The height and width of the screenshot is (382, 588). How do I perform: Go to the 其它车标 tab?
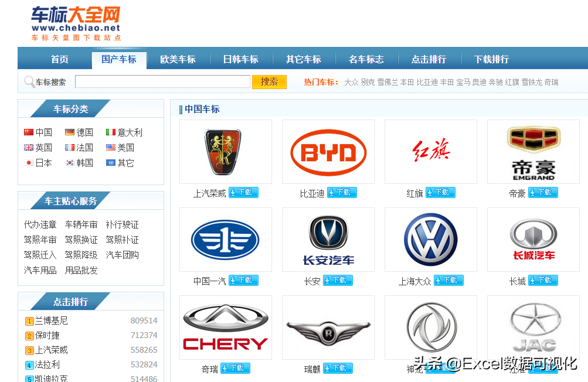click(303, 59)
